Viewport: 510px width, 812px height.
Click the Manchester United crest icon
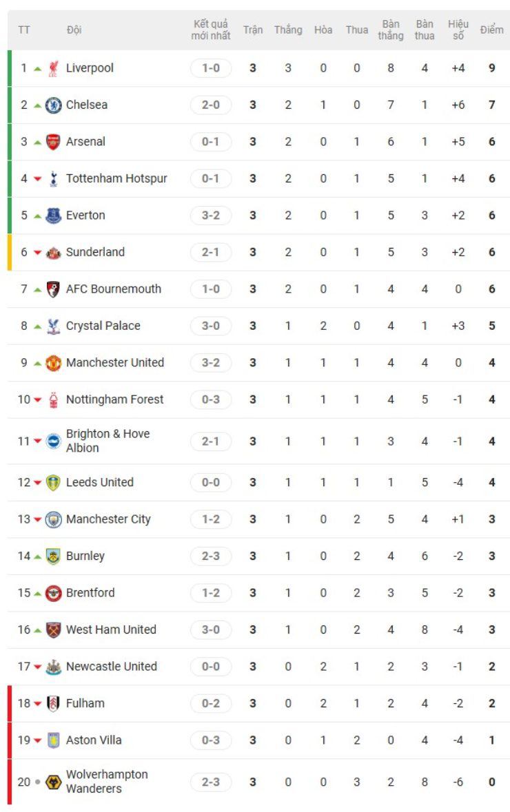click(53, 363)
